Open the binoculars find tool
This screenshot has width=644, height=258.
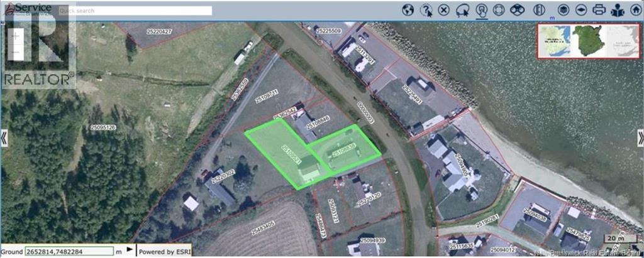coord(518,10)
